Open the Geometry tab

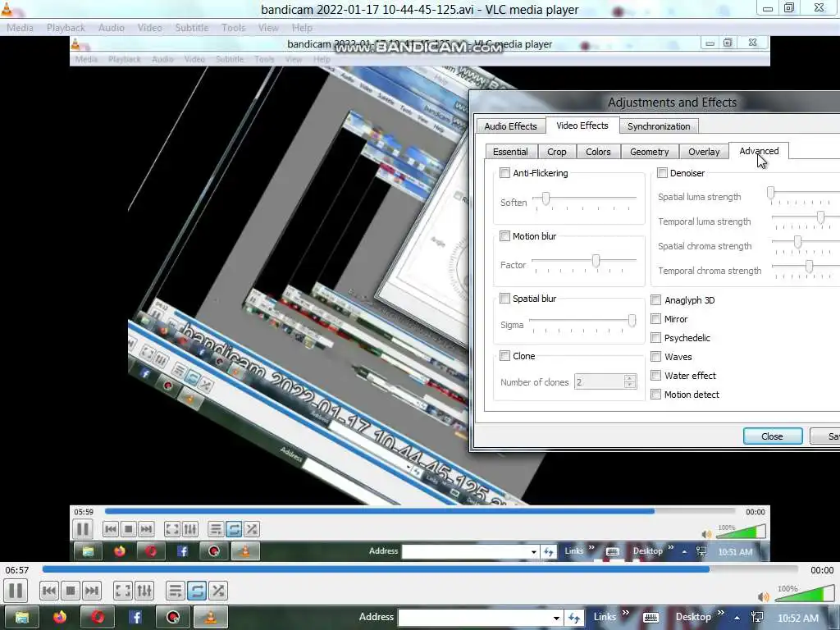[x=650, y=152]
